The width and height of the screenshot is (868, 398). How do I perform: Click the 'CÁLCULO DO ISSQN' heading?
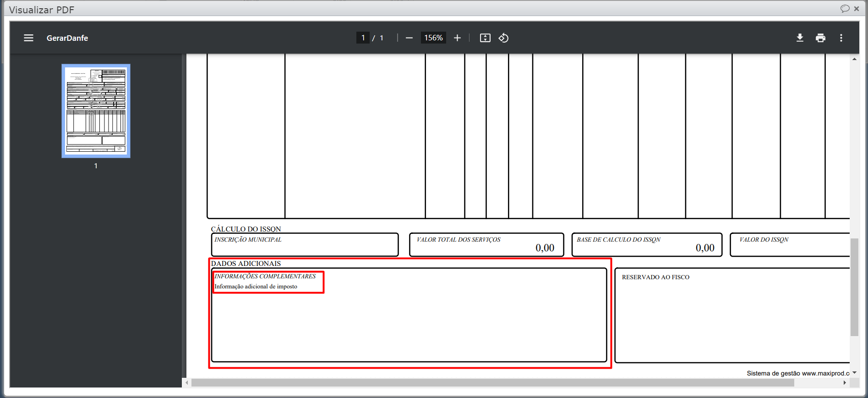click(246, 229)
